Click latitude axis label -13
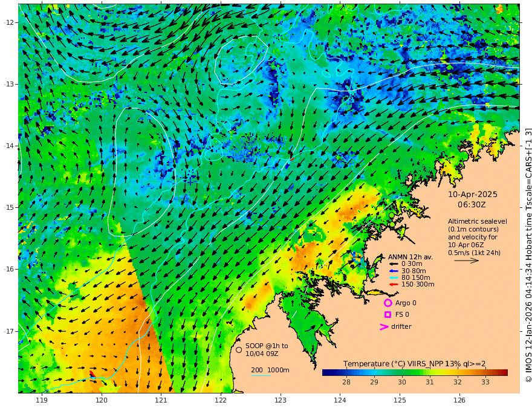532x411 pixels. (x=9, y=84)
